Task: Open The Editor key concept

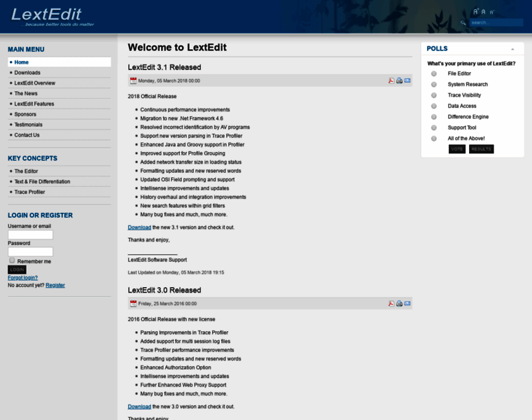Action: click(59, 171)
